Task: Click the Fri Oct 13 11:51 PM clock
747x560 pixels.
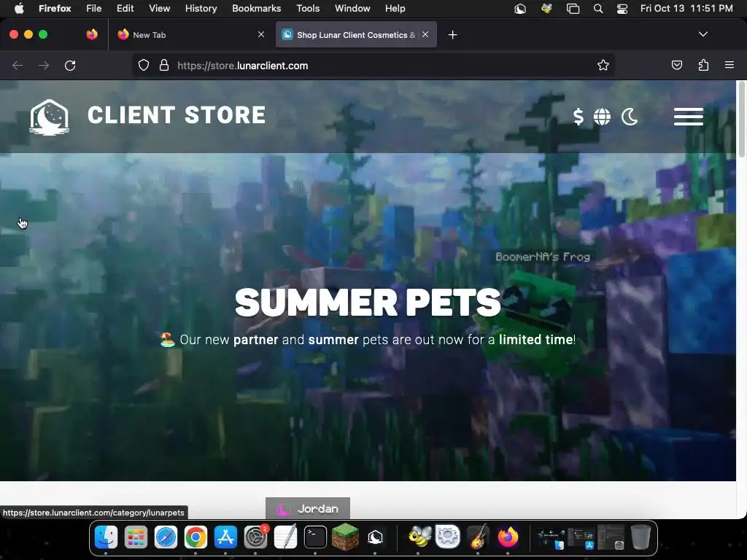Action: [x=686, y=9]
